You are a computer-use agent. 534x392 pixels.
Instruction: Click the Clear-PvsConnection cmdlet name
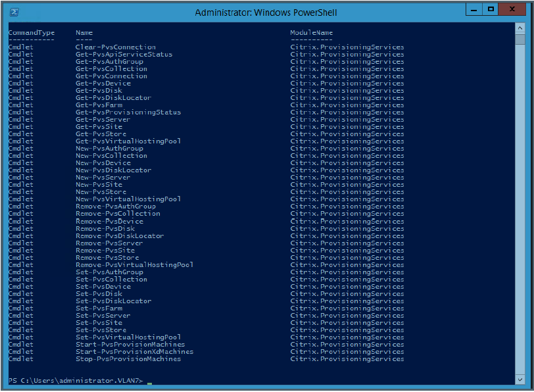(116, 47)
